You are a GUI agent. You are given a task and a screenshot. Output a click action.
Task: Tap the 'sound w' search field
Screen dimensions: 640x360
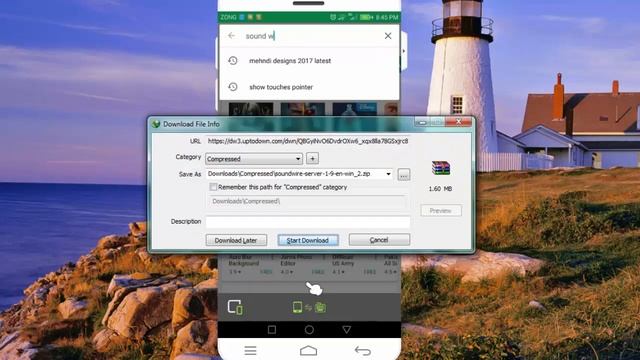pos(310,36)
